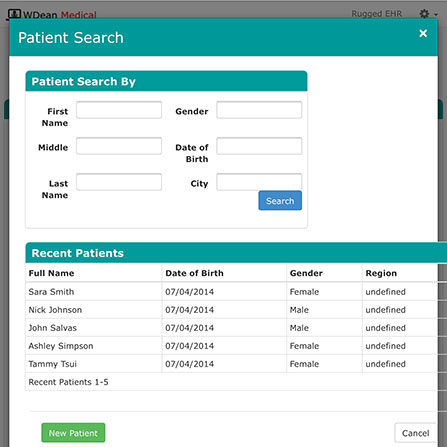This screenshot has width=447, height=447.
Task: Cancel the patient search dialog
Action: [415, 433]
